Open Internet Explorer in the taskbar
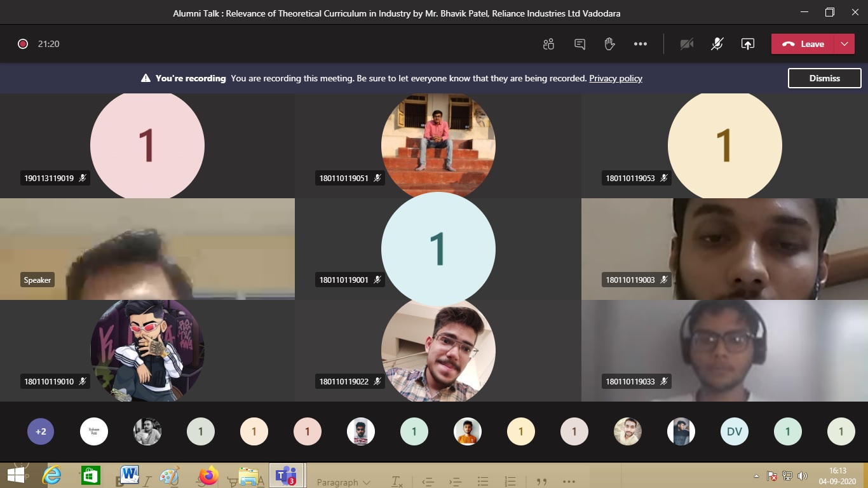This screenshot has width=868, height=488. click(x=51, y=475)
